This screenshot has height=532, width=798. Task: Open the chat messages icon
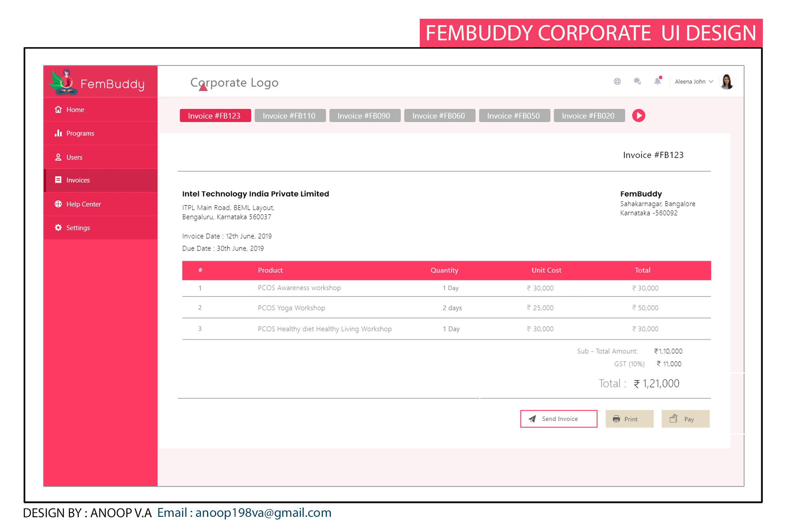click(637, 81)
